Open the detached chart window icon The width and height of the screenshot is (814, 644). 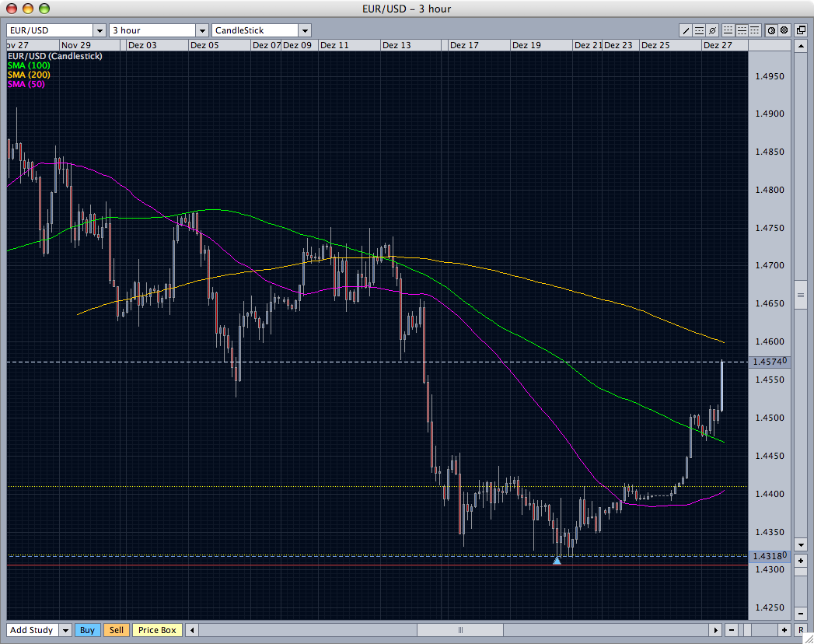tap(800, 30)
